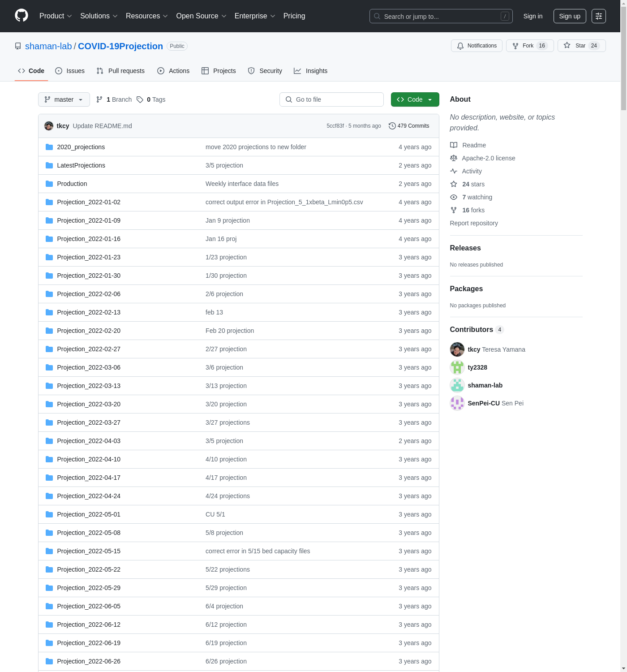Open the 'Update README.md' commit message
The height and width of the screenshot is (672, 627).
pyautogui.click(x=103, y=126)
